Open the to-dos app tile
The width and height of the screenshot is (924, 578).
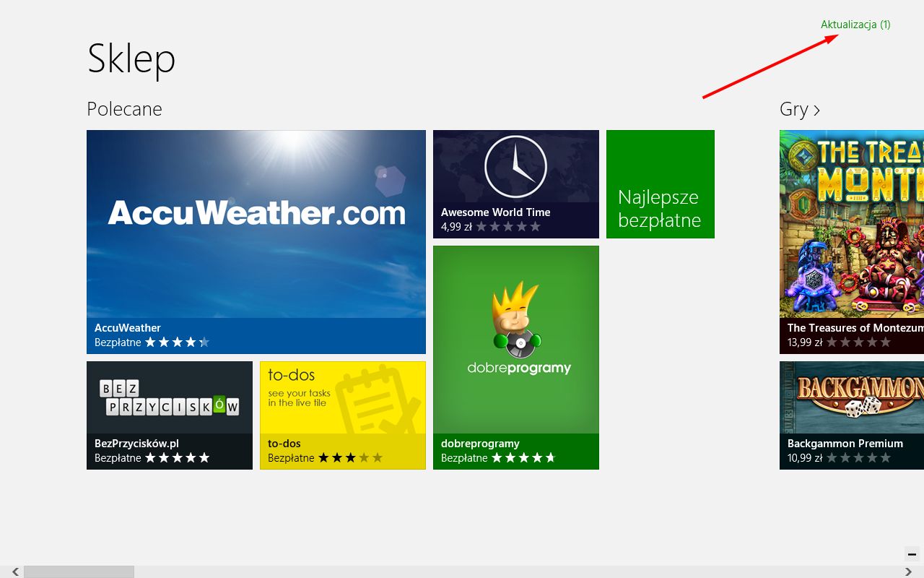point(343,415)
